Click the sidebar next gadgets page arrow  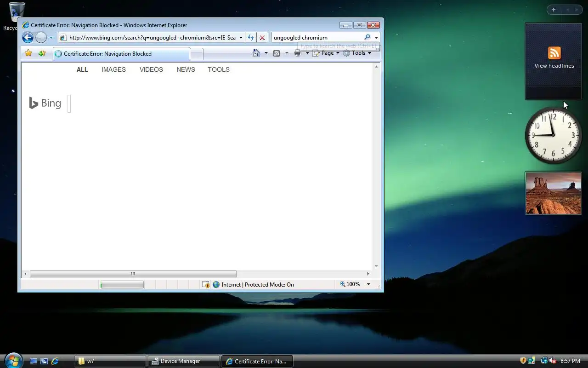pos(577,10)
